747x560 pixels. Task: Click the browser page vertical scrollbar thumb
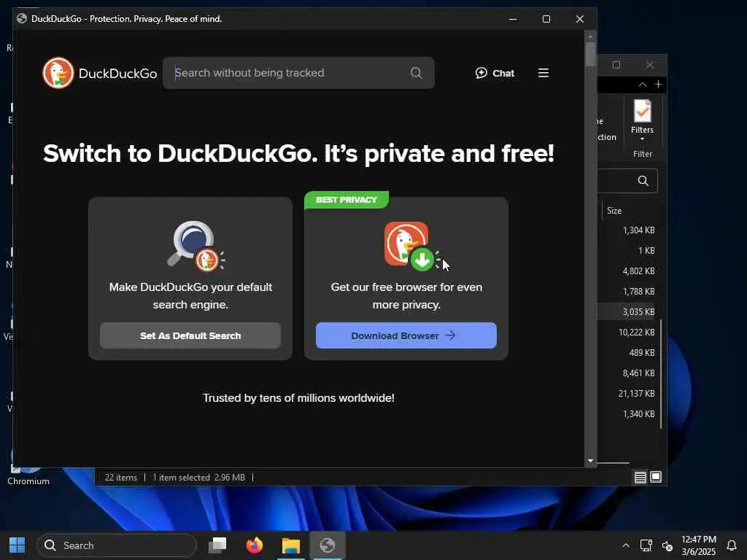click(590, 54)
